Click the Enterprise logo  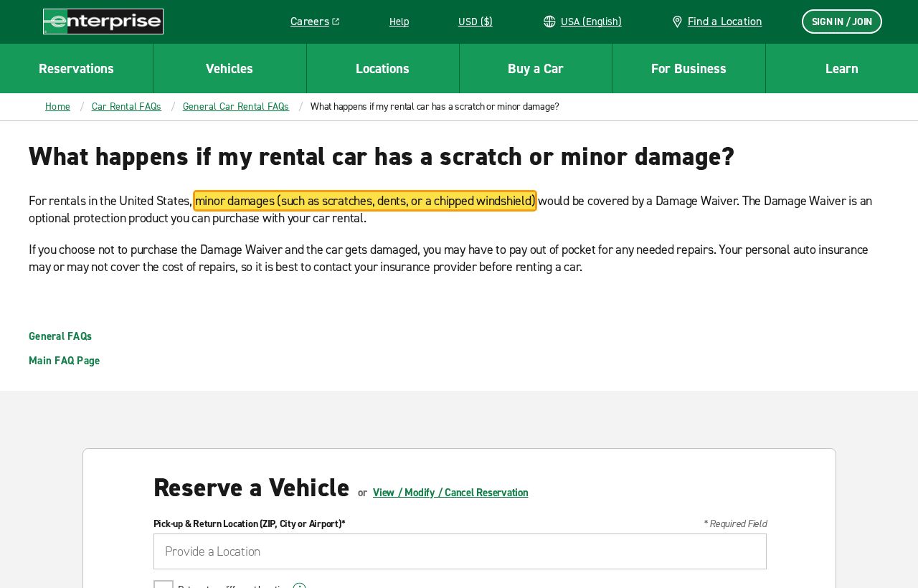(103, 22)
